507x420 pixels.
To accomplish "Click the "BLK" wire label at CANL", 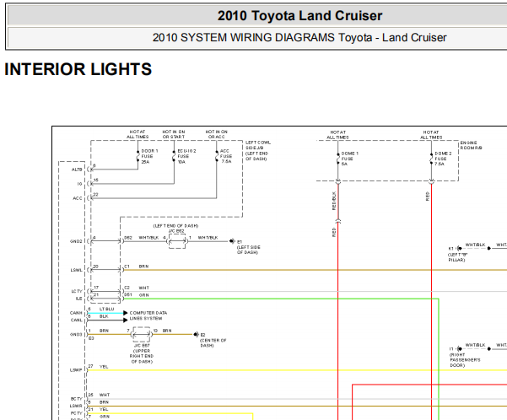I will pyautogui.click(x=104, y=316).
